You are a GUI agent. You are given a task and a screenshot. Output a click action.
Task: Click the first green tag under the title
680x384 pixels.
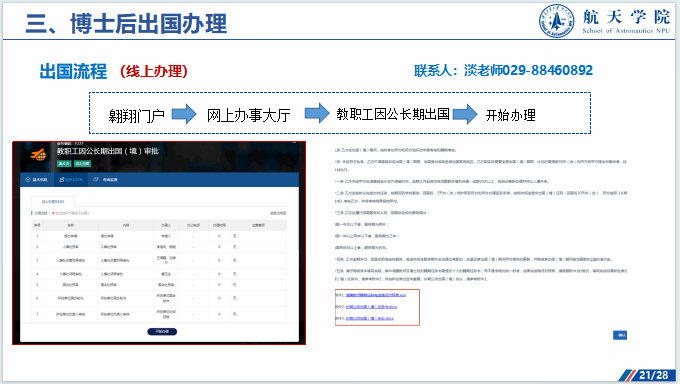pyautogui.click(x=64, y=164)
